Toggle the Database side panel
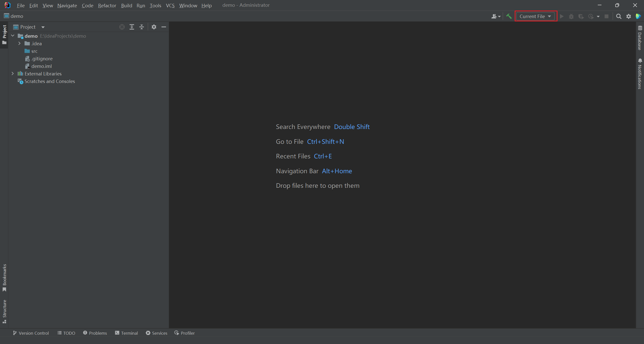The width and height of the screenshot is (644, 344). tap(640, 38)
